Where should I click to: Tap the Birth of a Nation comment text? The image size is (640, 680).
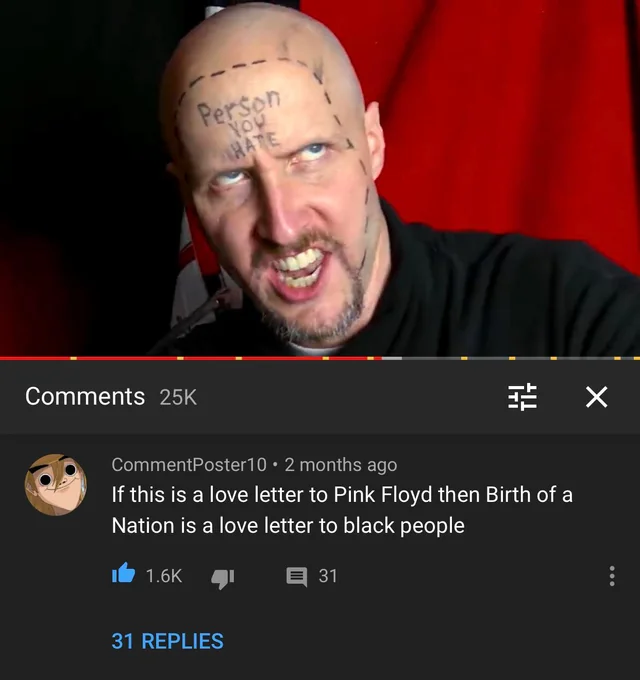click(x=342, y=510)
